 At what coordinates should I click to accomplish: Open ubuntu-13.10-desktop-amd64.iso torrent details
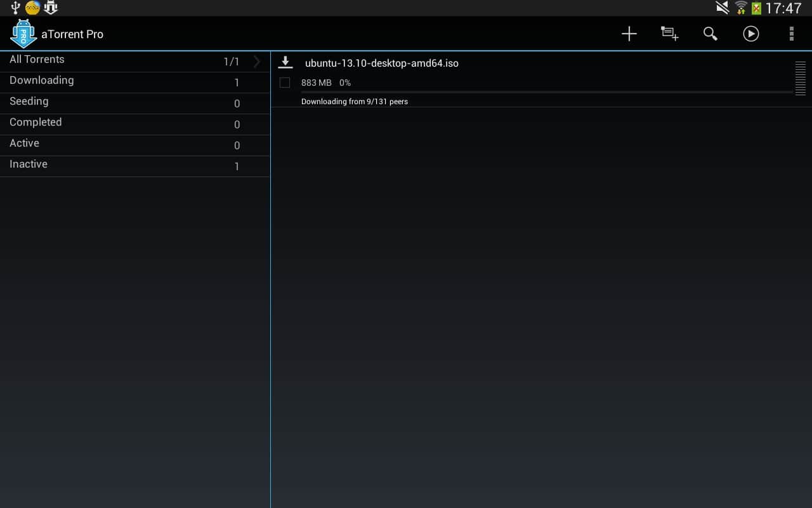(381, 63)
